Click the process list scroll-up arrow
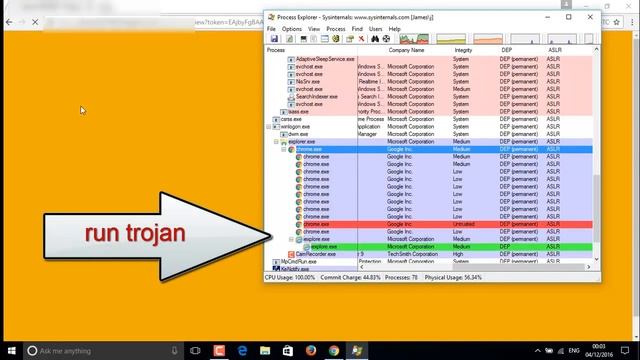 596,50
